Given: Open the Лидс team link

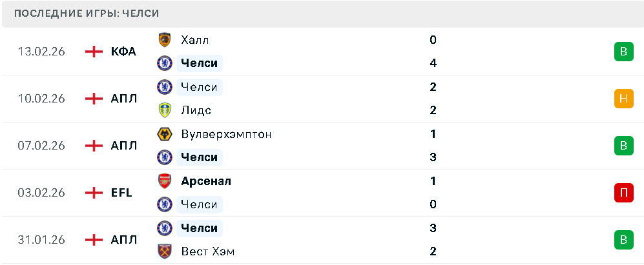Looking at the screenshot, I should (196, 110).
